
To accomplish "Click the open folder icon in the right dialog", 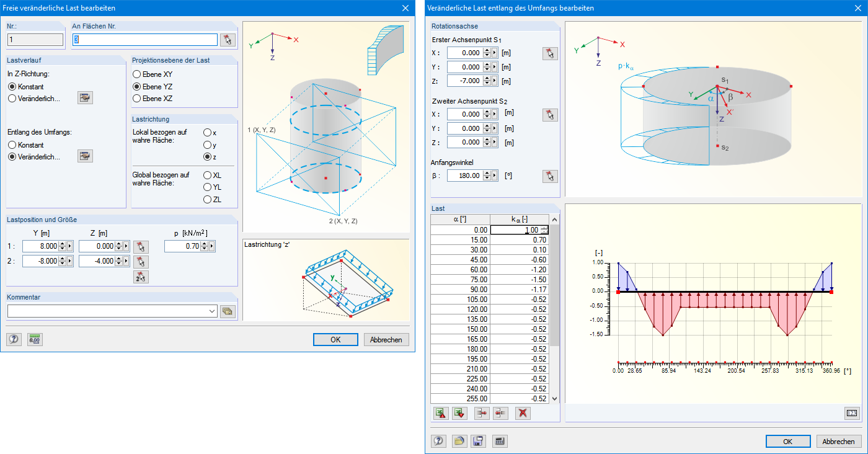I will point(459,442).
